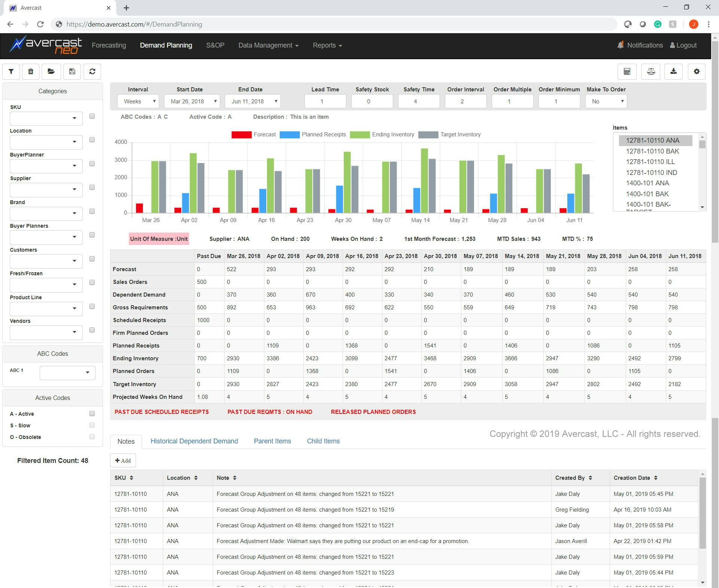Click the calculator icon button

627,72
